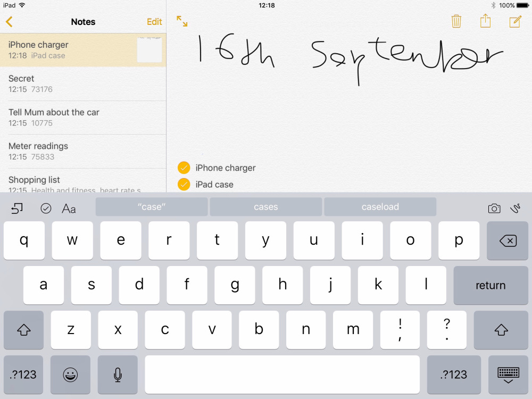
Task: Uncheck the iPhone charger item
Action: click(x=184, y=168)
